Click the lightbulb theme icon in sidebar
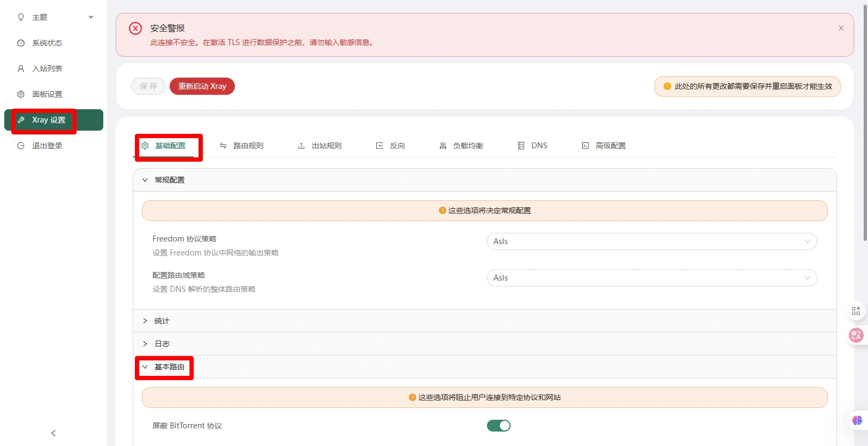 click(x=21, y=17)
